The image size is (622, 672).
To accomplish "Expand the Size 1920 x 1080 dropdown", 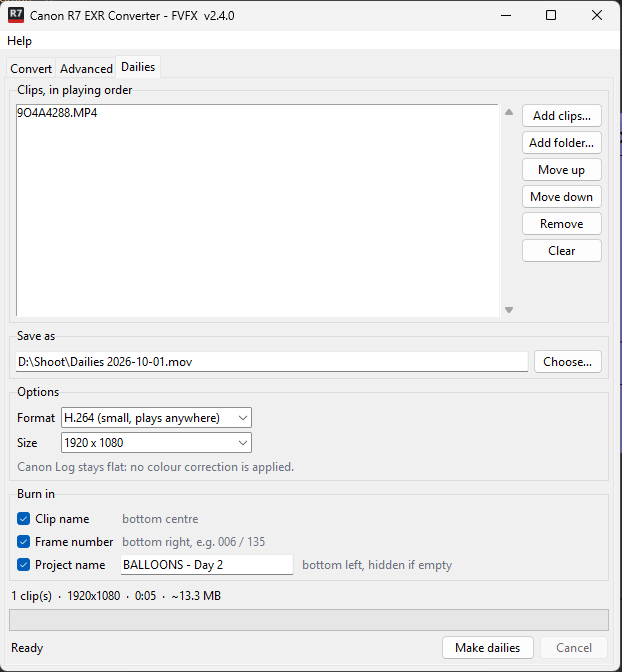I will (156, 443).
